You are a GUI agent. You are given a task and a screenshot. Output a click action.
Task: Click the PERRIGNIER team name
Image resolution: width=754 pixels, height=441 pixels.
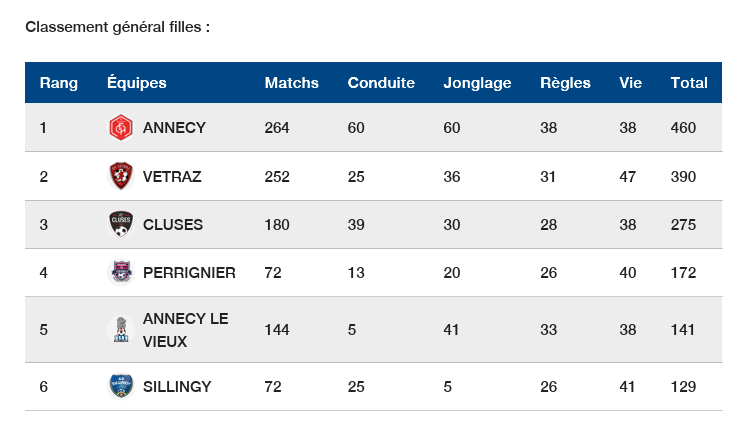[189, 273]
